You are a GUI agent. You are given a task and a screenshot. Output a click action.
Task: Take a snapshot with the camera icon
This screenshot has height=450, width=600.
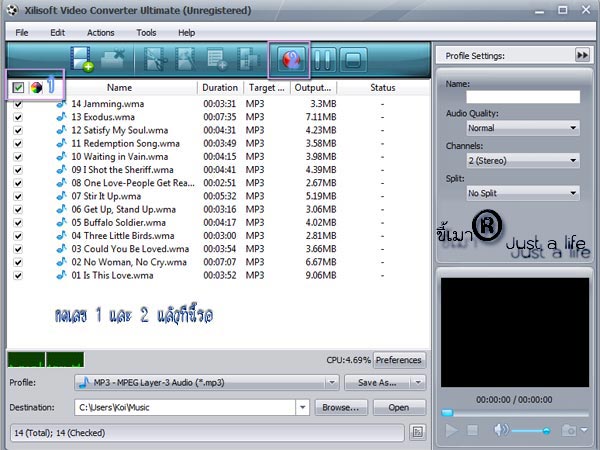569,430
